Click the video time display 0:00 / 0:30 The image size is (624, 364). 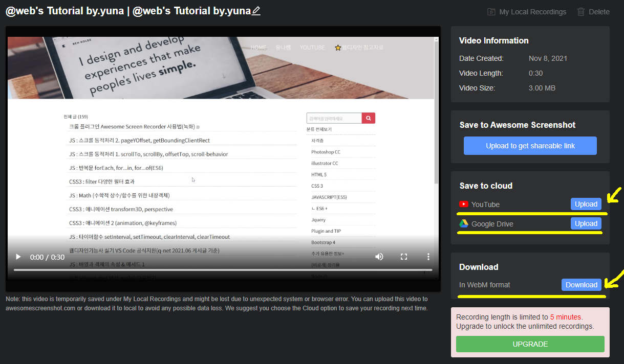47,257
